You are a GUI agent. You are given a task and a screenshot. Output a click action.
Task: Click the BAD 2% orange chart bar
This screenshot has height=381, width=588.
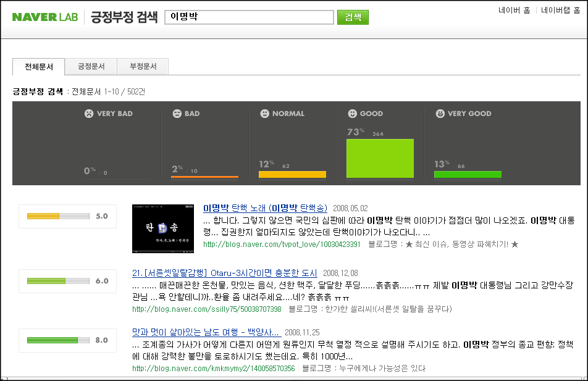click(x=204, y=177)
